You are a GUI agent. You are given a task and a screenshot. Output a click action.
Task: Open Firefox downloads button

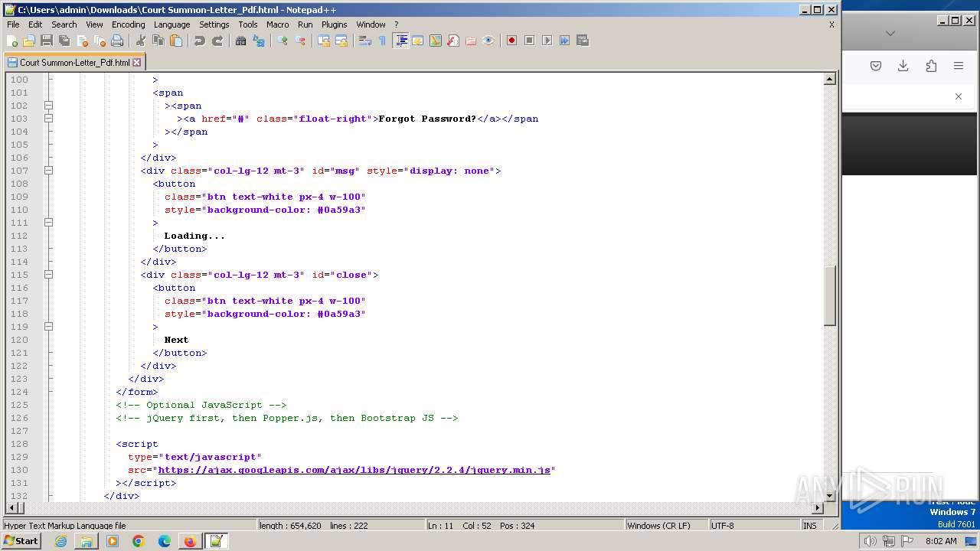coord(903,66)
